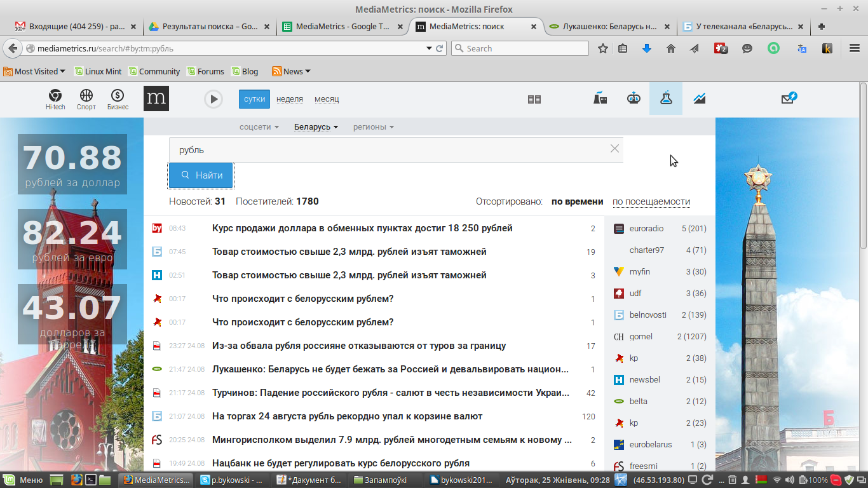Open the Hi-tech news category
The image size is (868, 488).
click(x=55, y=98)
